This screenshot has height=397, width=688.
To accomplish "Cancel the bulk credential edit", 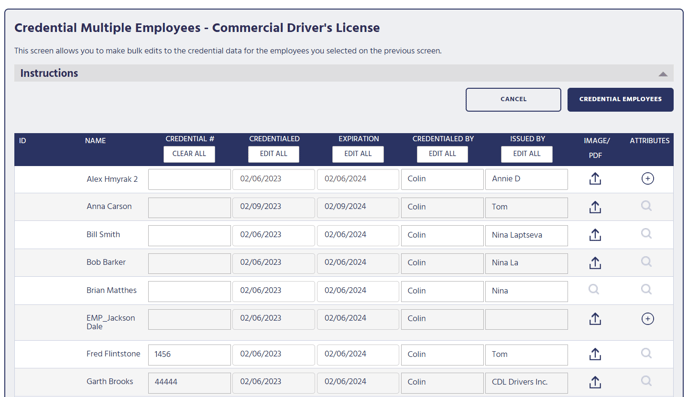I will 513,100.
